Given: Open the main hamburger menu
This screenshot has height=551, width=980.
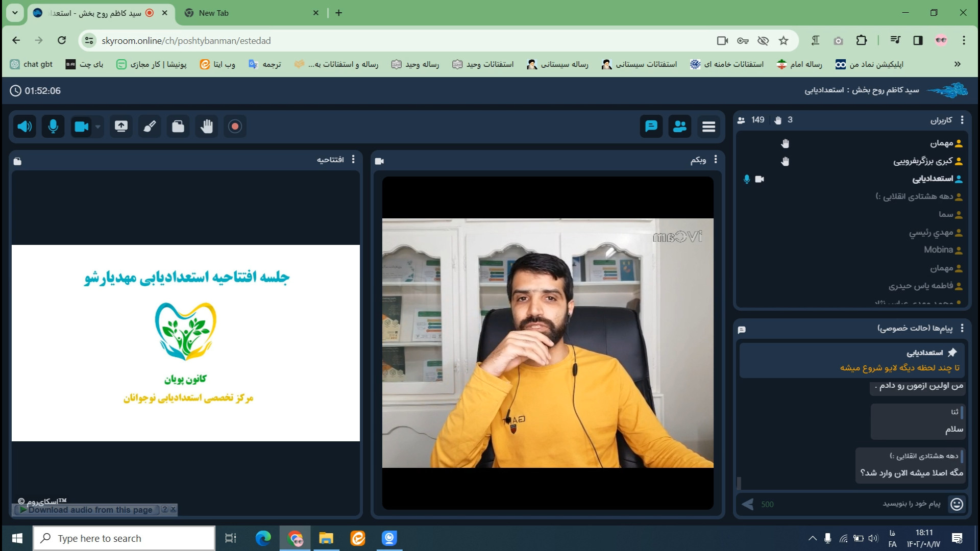Looking at the screenshot, I should 709,126.
